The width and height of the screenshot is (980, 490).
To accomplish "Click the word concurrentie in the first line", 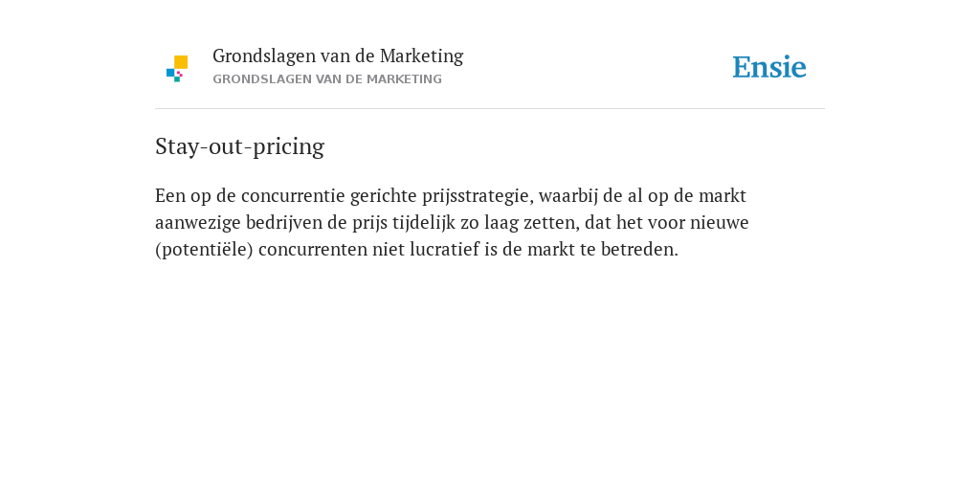I will point(293,196).
